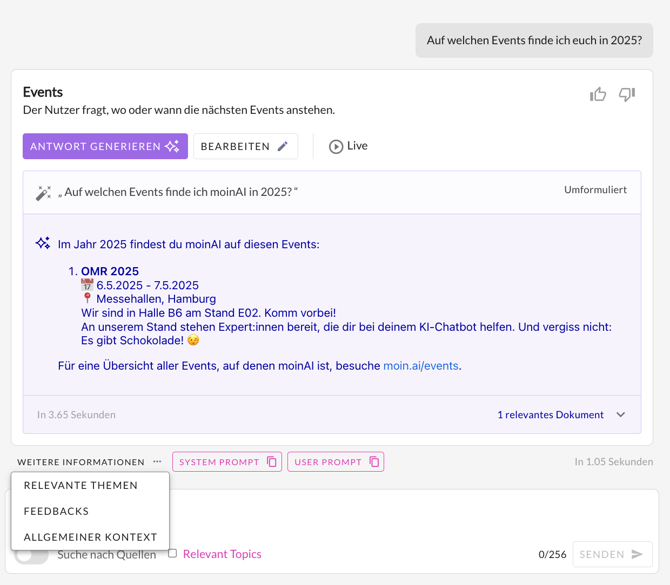Choose Allgemeiner Kontext menu entry
Viewport: 670px width, 585px height.
click(90, 537)
